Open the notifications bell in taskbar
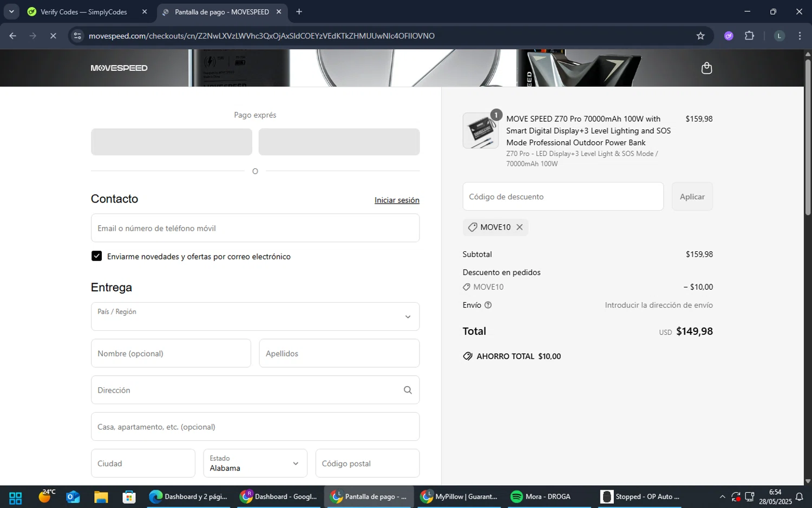This screenshot has height=508, width=812. [x=799, y=497]
